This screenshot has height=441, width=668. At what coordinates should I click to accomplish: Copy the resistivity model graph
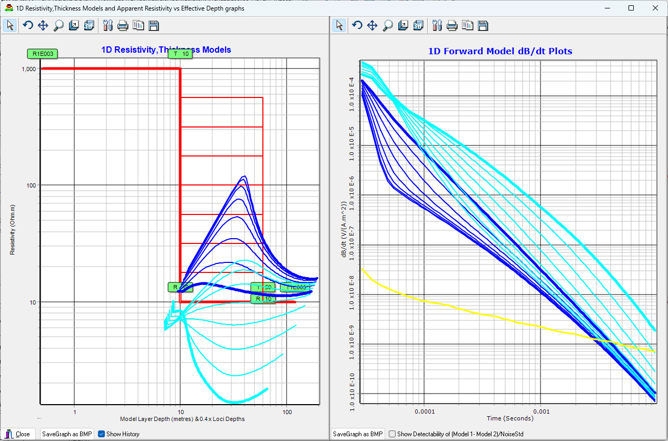[138, 26]
